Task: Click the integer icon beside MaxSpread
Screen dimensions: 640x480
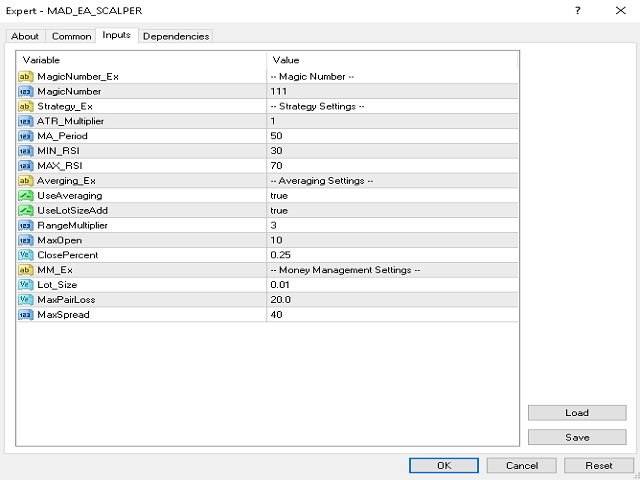Action: (26, 314)
